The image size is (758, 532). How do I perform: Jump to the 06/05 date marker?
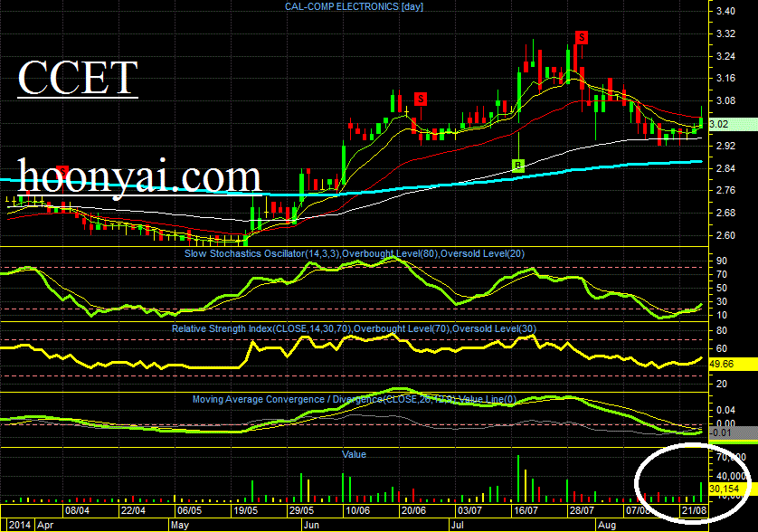(189, 510)
